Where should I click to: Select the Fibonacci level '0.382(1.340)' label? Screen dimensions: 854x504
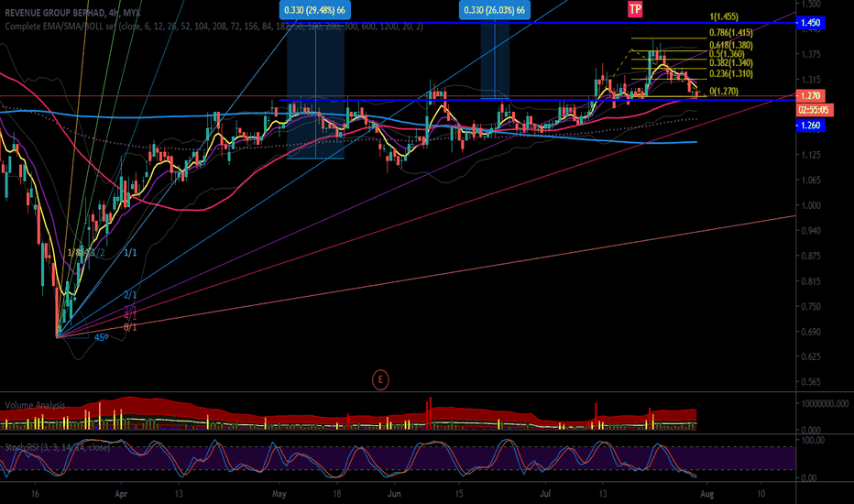click(731, 63)
